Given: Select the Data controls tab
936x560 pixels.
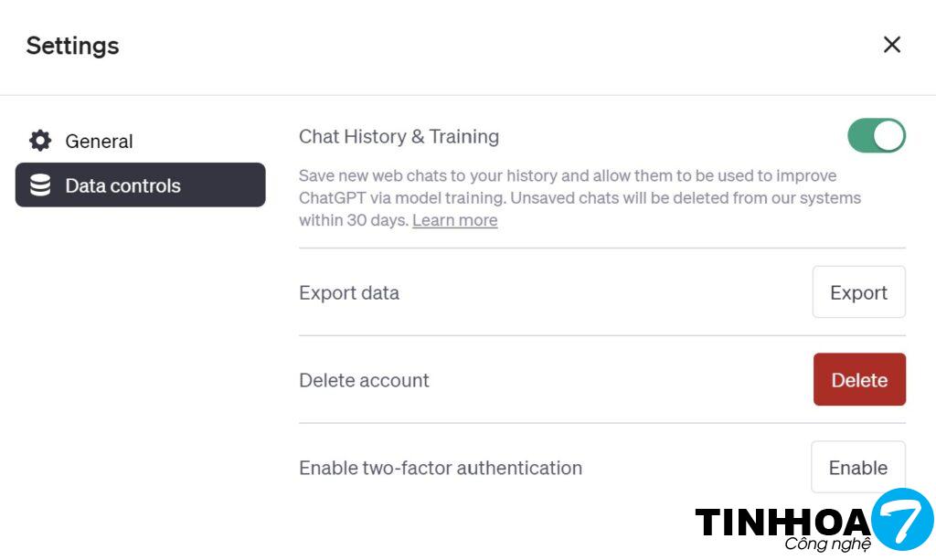Looking at the screenshot, I should pyautogui.click(x=141, y=185).
